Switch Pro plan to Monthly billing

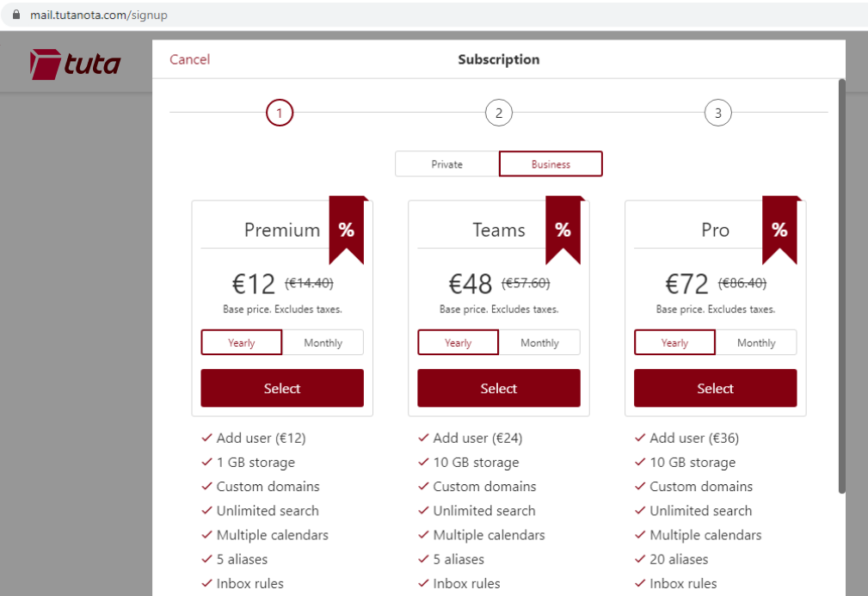tap(756, 342)
